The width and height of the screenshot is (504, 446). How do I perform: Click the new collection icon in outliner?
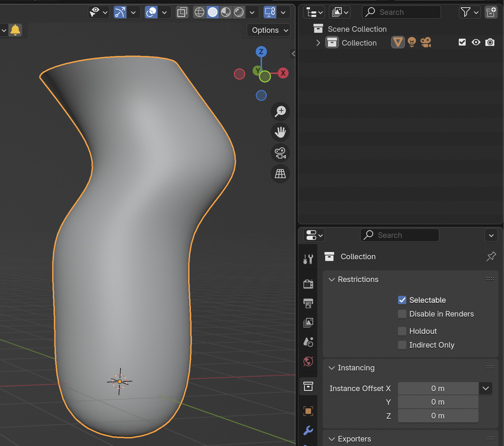coord(491,12)
